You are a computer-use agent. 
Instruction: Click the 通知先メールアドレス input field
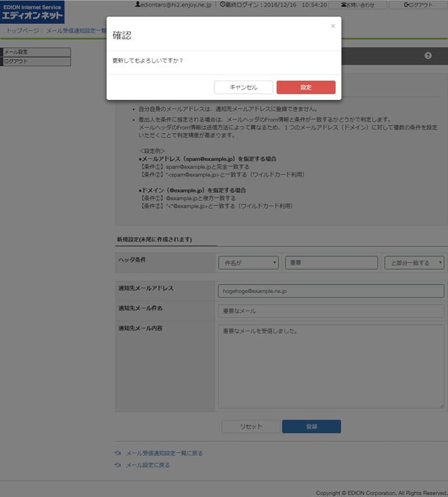[331, 291]
